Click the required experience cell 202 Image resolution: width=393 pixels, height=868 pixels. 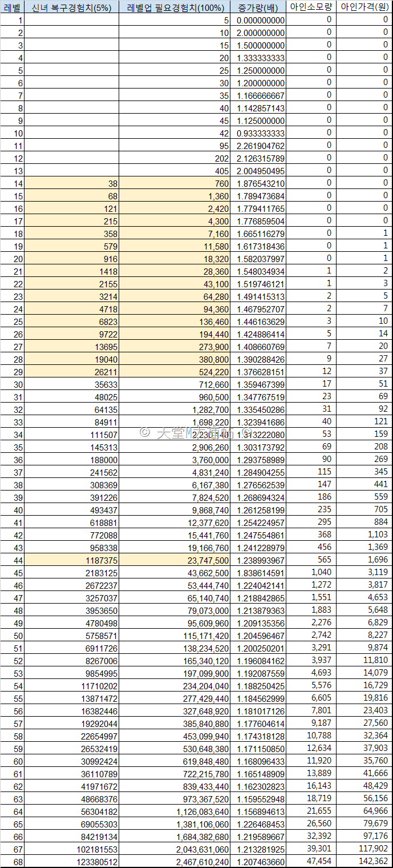point(175,158)
